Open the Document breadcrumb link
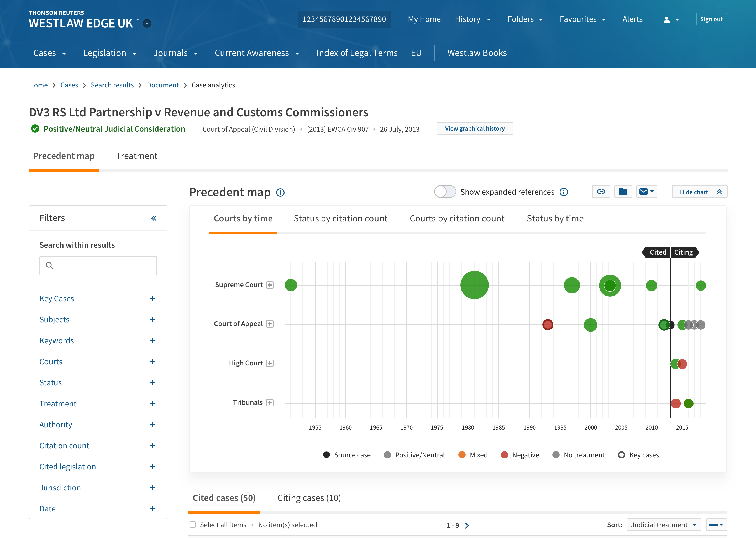The width and height of the screenshot is (756, 538). coord(162,85)
